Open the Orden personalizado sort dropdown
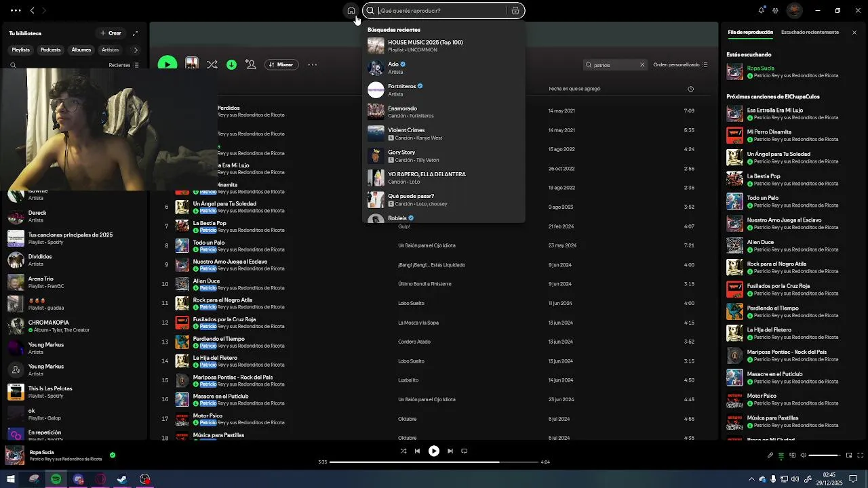Viewport: 868px width, 488px height. [681, 65]
